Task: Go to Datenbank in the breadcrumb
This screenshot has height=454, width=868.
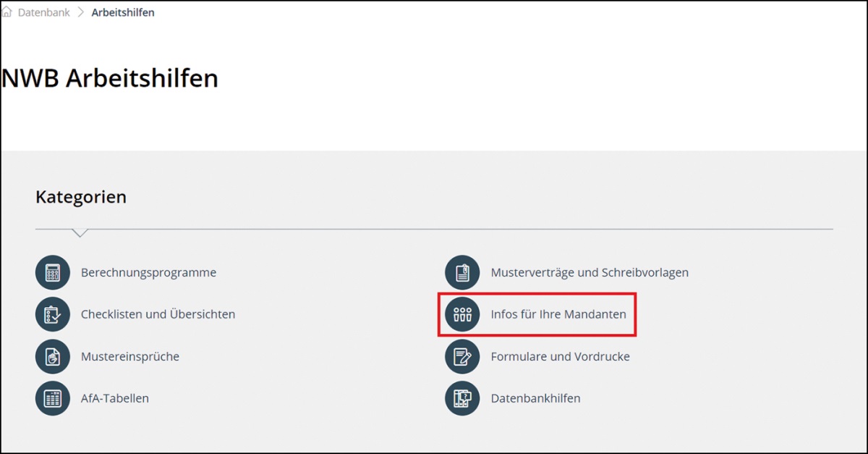Action: [44, 12]
